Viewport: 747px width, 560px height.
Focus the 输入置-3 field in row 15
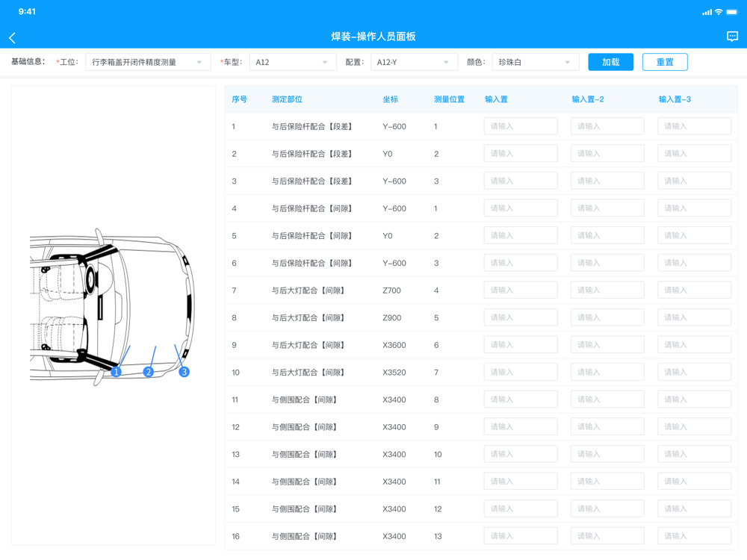click(694, 508)
